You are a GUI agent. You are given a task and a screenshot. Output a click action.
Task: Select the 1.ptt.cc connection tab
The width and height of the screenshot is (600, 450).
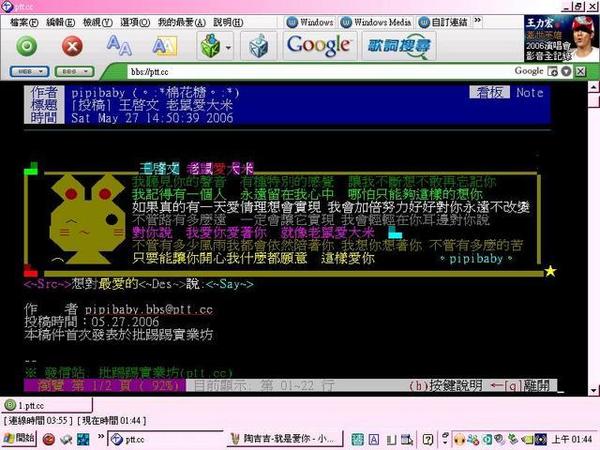pos(47,405)
